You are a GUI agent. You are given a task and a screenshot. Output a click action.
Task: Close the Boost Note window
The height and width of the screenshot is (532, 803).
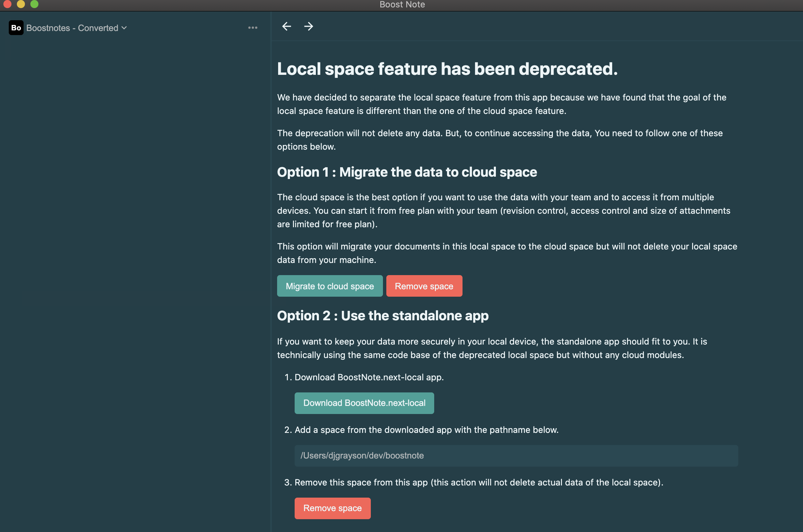7,4
